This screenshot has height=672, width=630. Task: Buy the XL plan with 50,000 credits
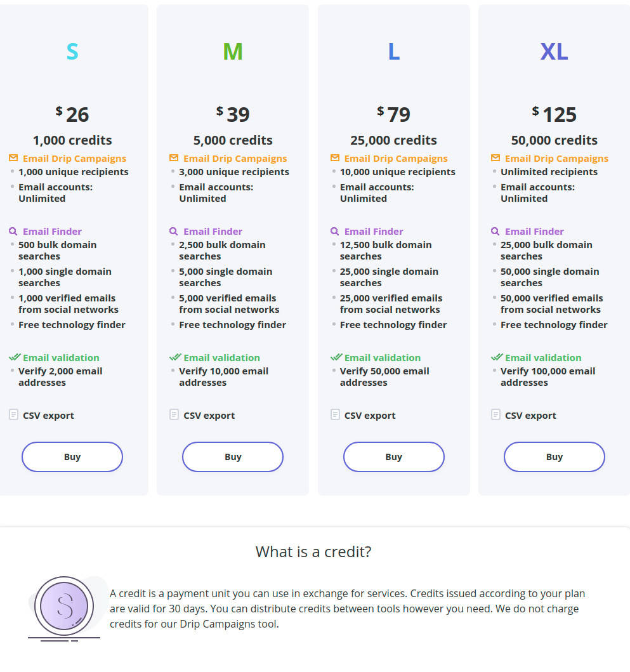tap(554, 456)
